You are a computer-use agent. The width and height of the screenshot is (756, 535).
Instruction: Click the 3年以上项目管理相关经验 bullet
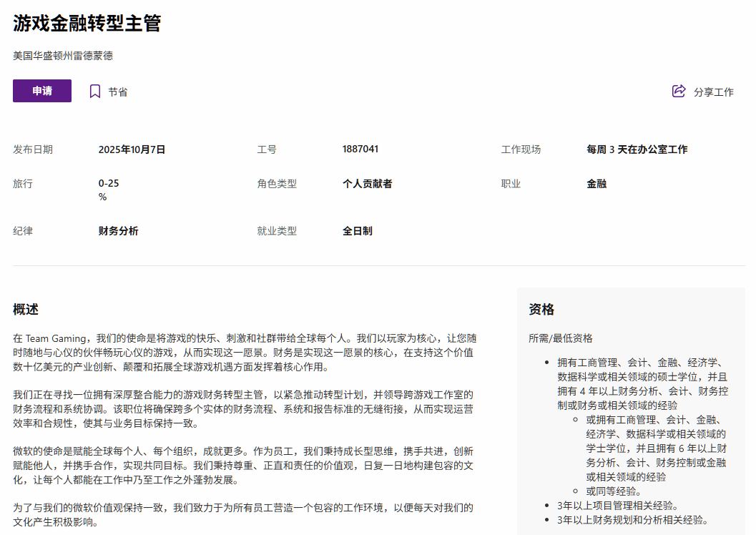coord(617,506)
